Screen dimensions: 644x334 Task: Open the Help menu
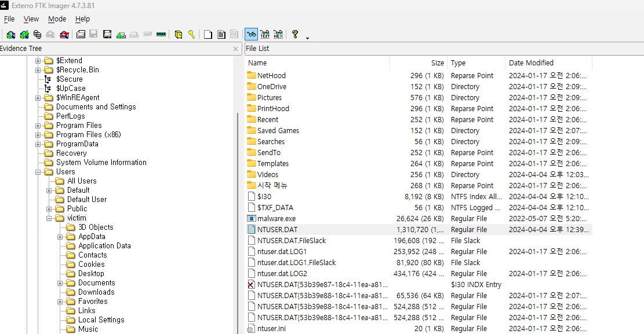click(x=82, y=19)
